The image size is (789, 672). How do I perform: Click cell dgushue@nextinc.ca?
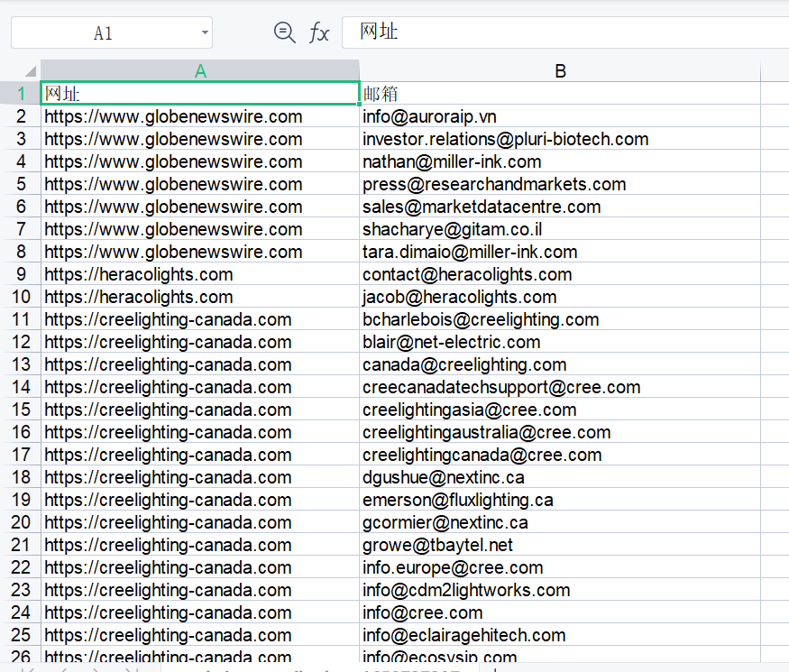[x=560, y=477]
